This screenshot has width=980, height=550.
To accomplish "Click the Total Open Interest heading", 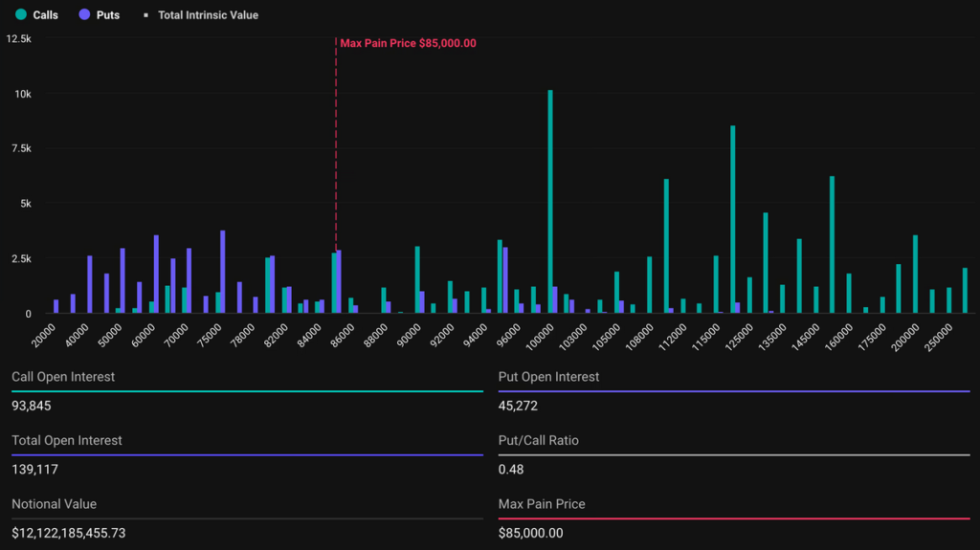I will (67, 440).
